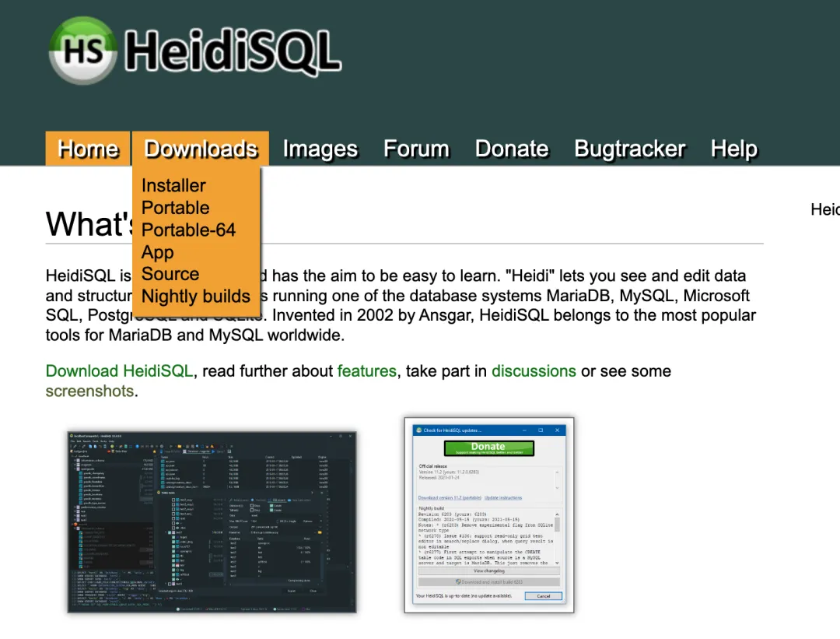Follow the Download HeidiSQL link

119,371
